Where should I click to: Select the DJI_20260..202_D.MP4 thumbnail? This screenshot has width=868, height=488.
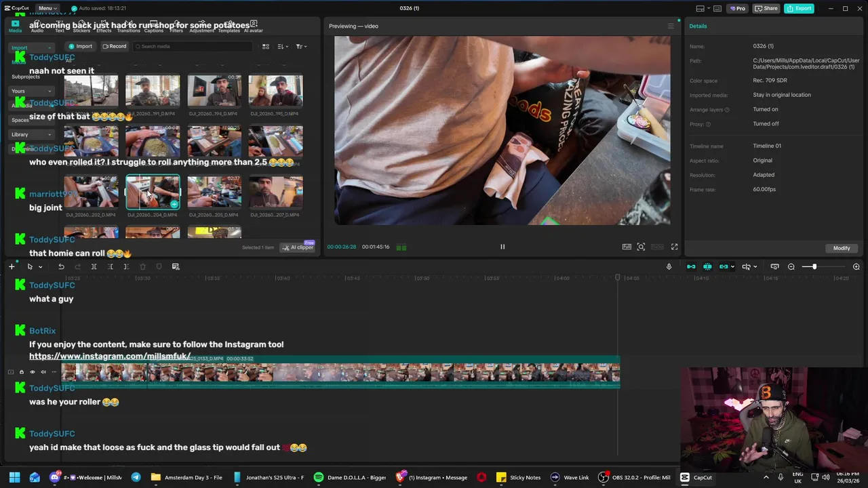coord(91,192)
